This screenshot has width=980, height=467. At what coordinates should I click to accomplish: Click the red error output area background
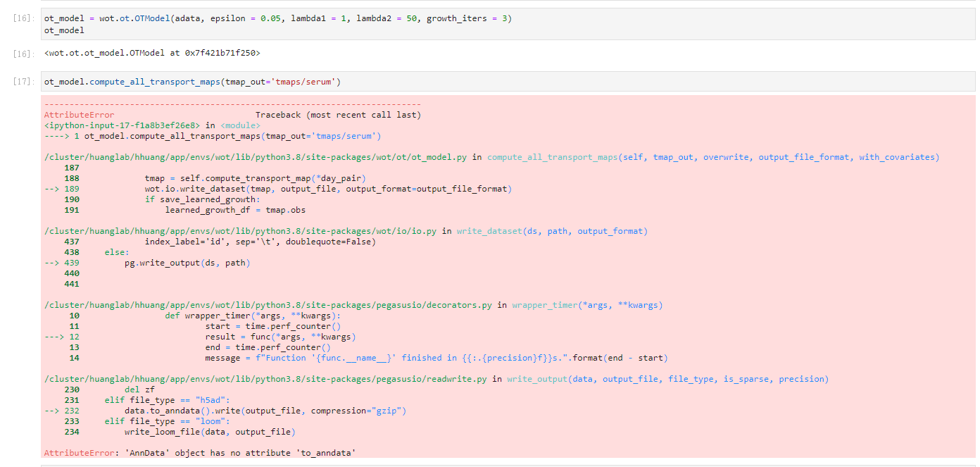click(x=704, y=282)
